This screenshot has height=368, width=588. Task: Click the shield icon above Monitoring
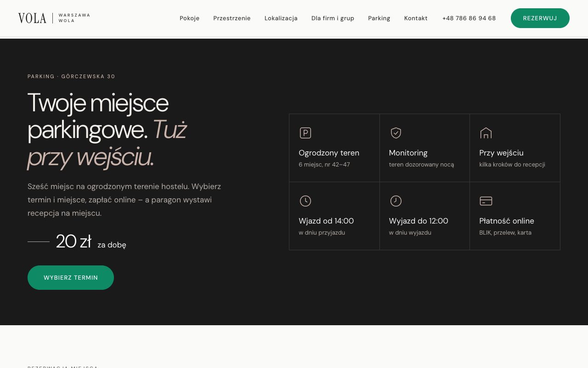(x=396, y=133)
